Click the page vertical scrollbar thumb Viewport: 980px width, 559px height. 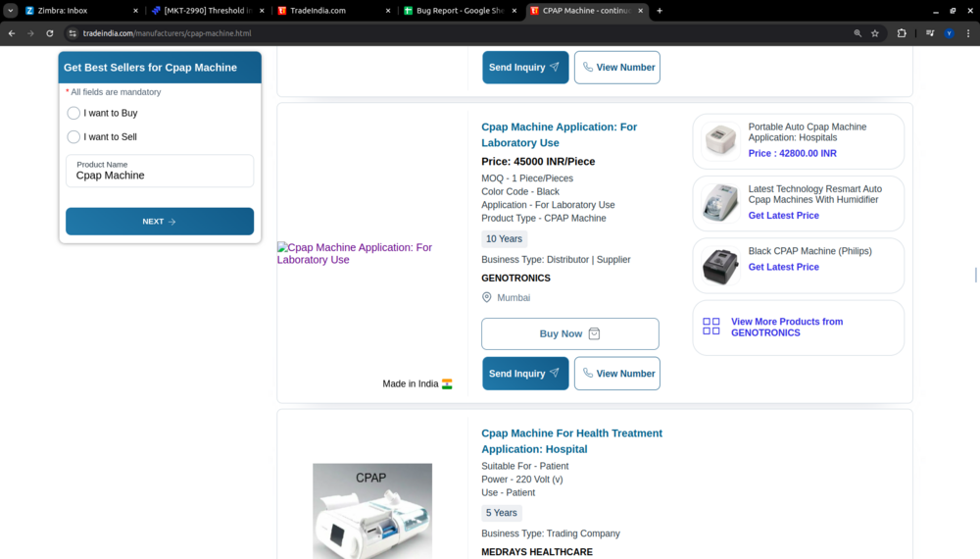tap(974, 275)
